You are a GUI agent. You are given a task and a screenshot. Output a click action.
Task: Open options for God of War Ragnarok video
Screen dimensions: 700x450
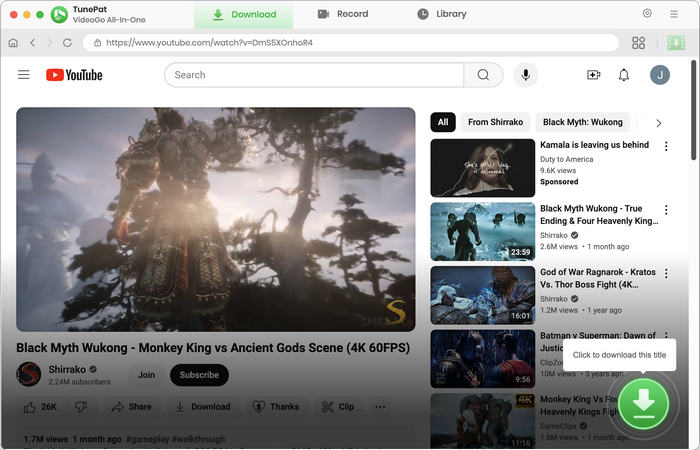coord(666,273)
